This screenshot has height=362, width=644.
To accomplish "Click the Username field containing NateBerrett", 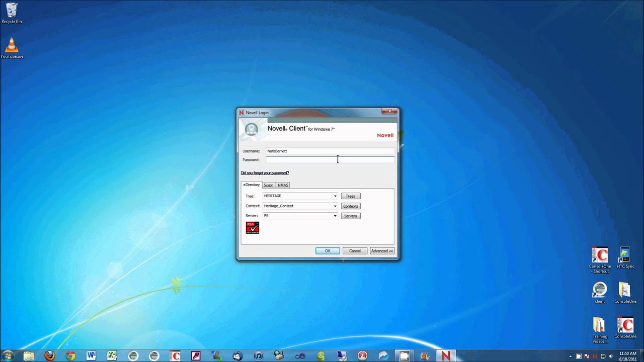I will [x=330, y=151].
